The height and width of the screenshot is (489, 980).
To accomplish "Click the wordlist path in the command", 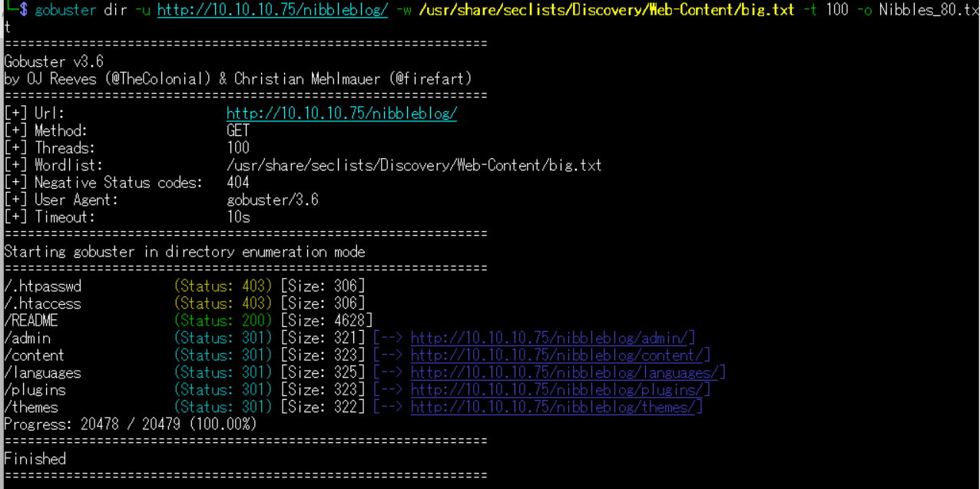I will point(606,10).
